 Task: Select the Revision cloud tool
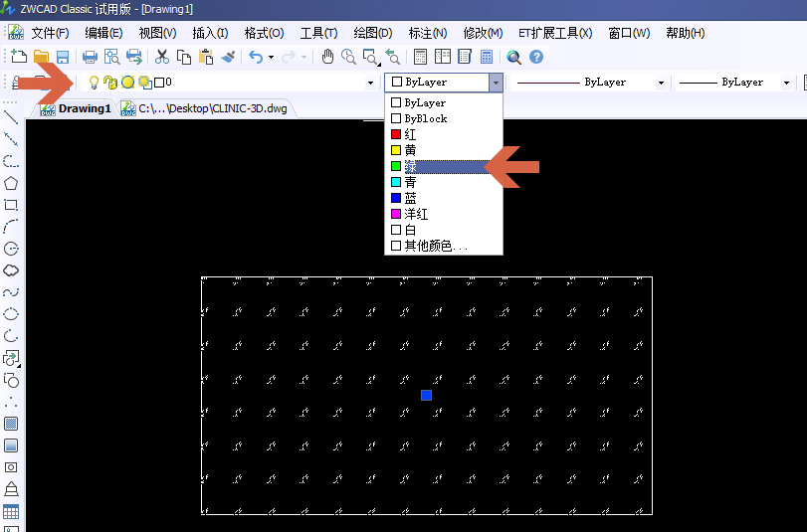point(11,270)
